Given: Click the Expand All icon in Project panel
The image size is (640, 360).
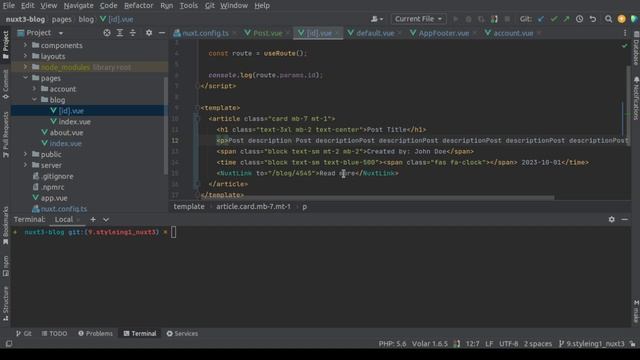Looking at the screenshot, I should [120, 33].
